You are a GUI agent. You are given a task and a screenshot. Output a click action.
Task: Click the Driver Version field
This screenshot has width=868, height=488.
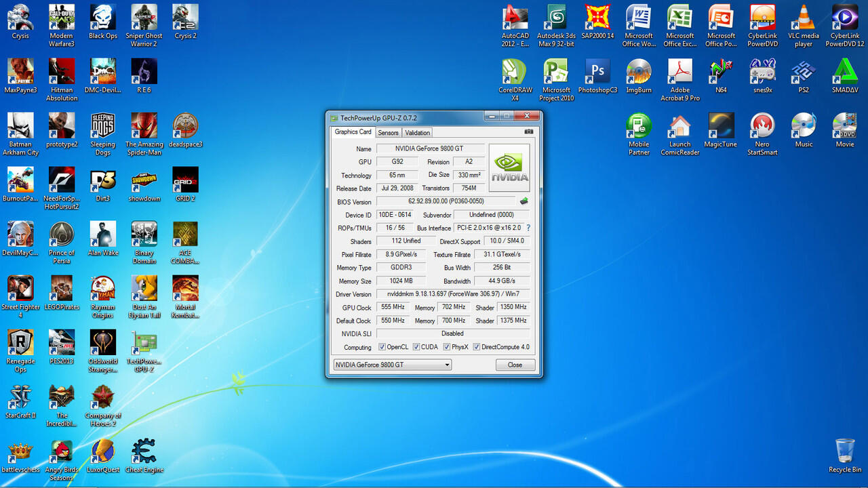click(x=453, y=294)
